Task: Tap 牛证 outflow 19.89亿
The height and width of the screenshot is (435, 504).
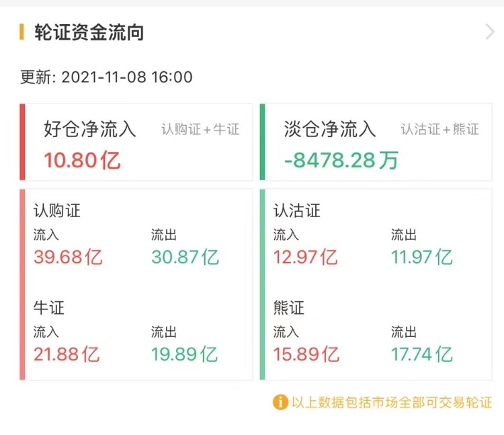Action: [x=184, y=354]
